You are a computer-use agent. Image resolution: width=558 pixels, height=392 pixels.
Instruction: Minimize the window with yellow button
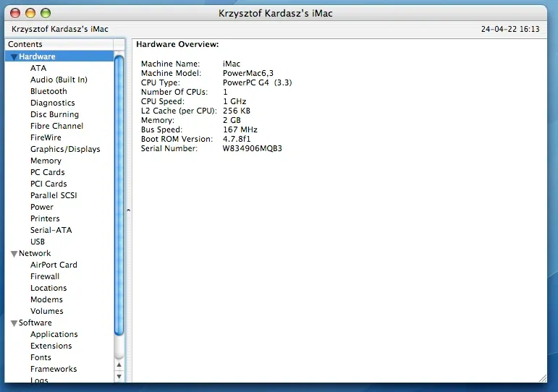point(30,14)
